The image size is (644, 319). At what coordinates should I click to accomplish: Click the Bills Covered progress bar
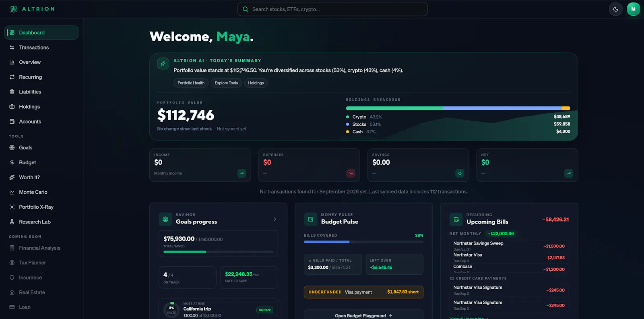(363, 242)
